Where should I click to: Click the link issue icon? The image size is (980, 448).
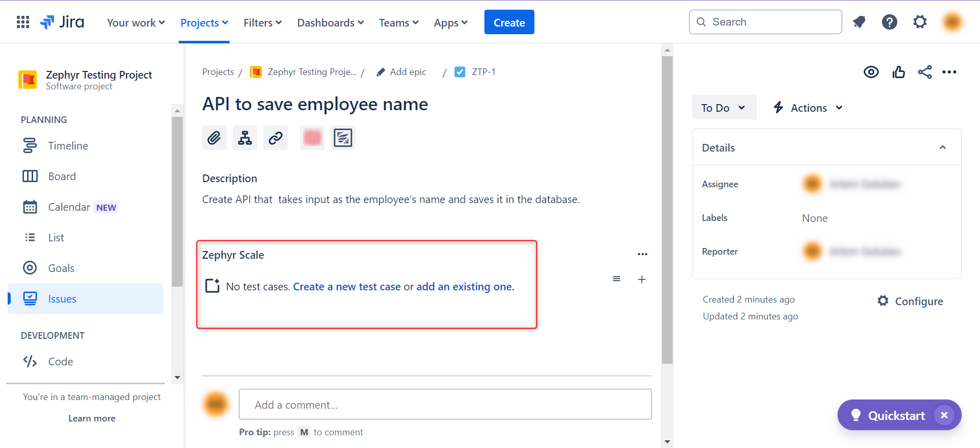[276, 138]
